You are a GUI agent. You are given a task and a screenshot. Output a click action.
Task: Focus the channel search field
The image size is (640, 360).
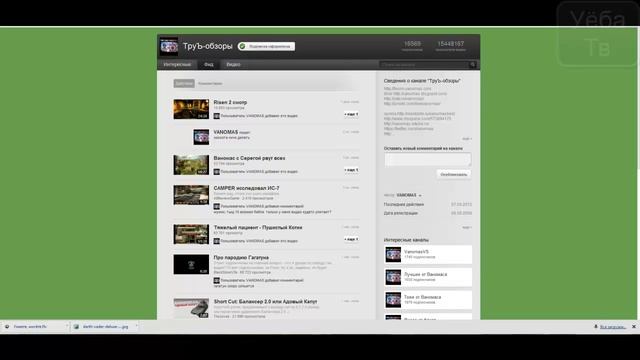424,64
